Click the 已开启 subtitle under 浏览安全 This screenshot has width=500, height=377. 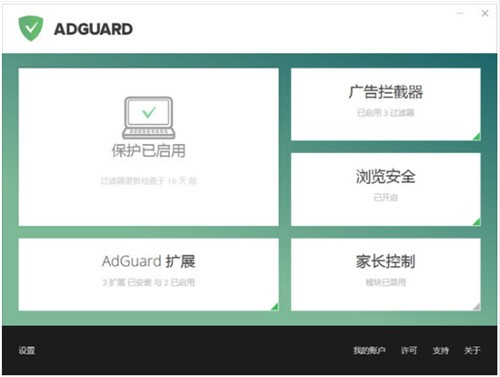pos(386,198)
